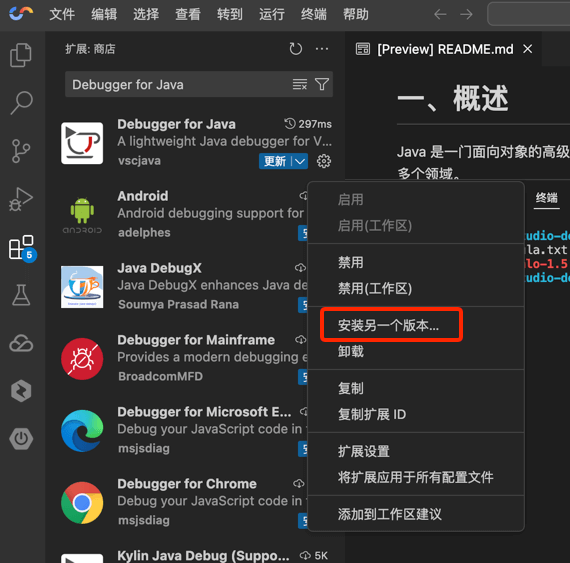Open the Extensions view icon with badge 5
The image size is (570, 563).
pyautogui.click(x=22, y=248)
